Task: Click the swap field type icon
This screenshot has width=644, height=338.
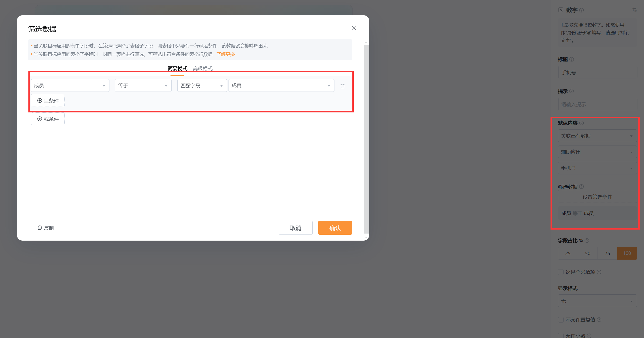Action: 635,10
